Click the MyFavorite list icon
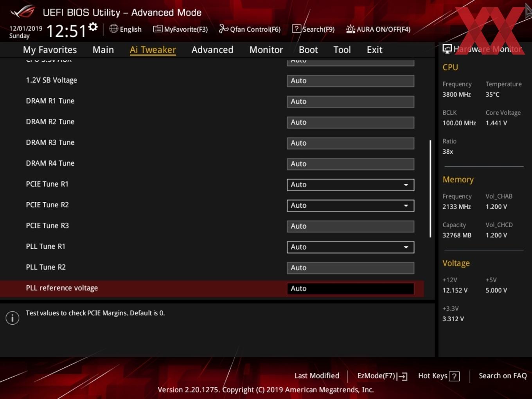The width and height of the screenshot is (532, 399). click(x=158, y=29)
